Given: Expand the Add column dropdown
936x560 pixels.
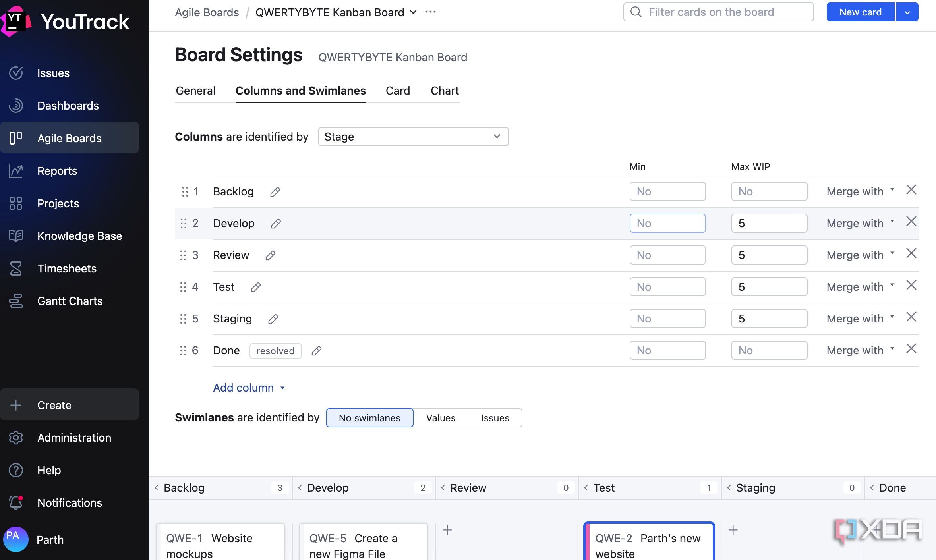Looking at the screenshot, I should (249, 388).
